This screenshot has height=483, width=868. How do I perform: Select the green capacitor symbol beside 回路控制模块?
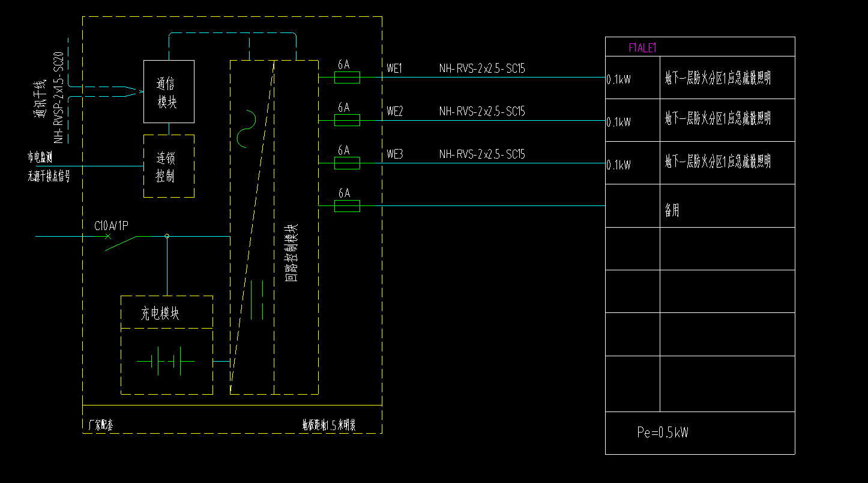[257, 300]
